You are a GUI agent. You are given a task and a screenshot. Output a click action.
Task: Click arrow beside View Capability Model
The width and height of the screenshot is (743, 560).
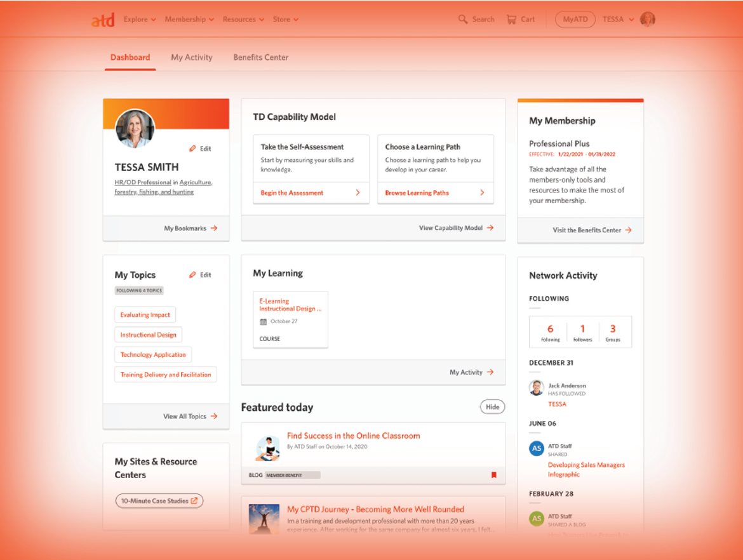(x=490, y=228)
